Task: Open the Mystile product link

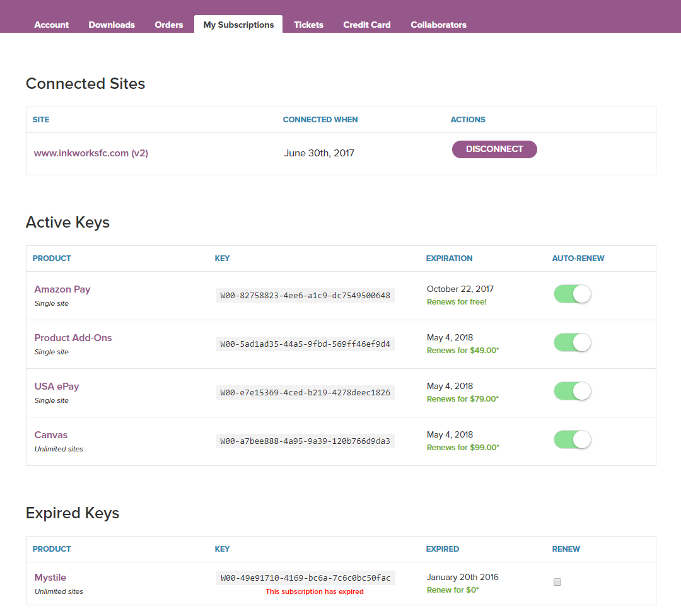Action: (x=50, y=578)
